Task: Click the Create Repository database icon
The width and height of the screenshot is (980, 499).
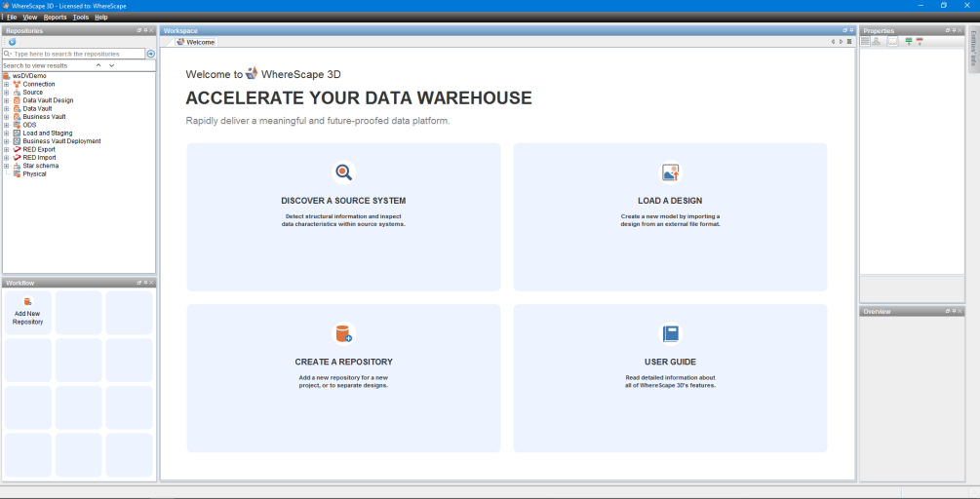Action: coord(344,333)
